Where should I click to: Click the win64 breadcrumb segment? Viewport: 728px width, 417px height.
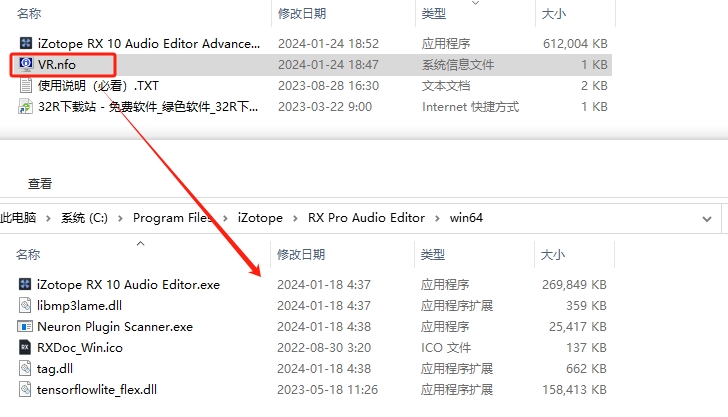(x=466, y=218)
